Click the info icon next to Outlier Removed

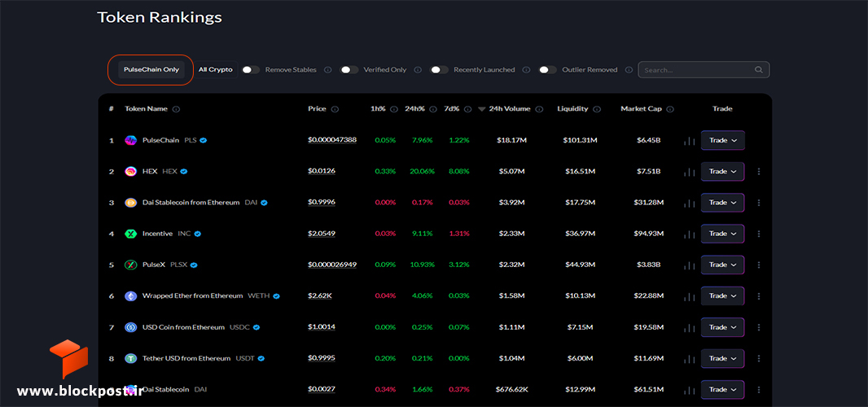629,70
